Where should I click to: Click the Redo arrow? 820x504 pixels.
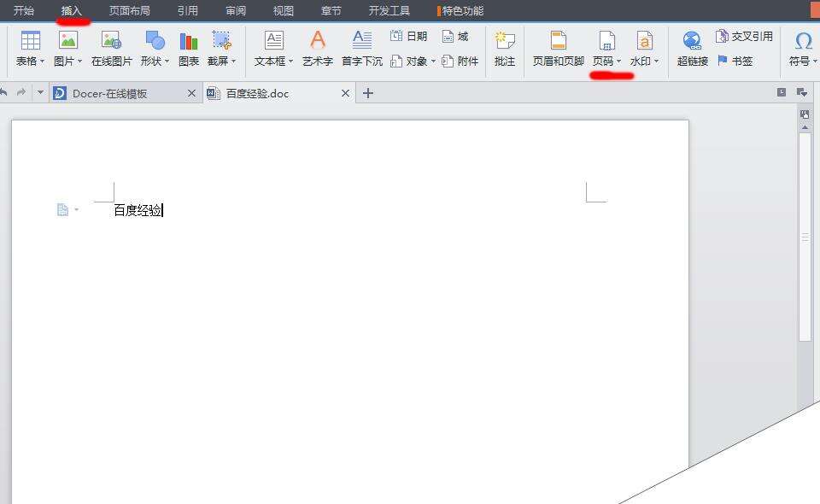coord(20,92)
